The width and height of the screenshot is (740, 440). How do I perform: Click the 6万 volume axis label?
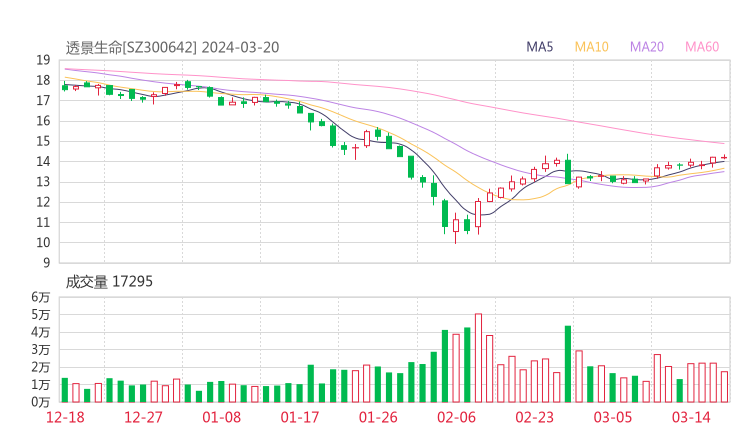[x=41, y=297]
